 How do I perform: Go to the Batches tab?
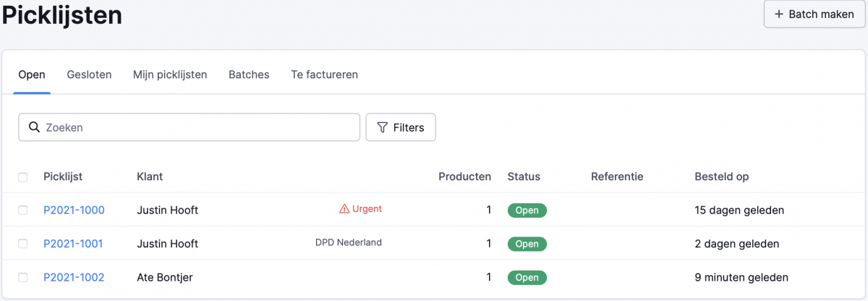249,75
